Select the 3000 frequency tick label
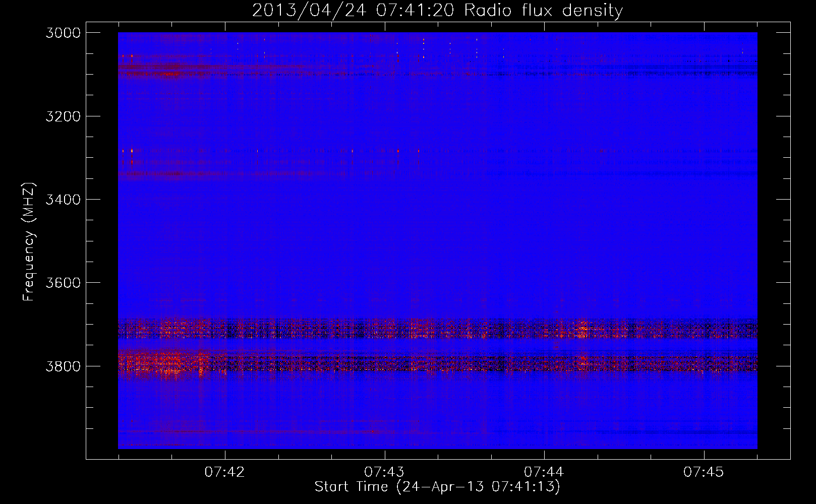Image resolution: width=816 pixels, height=504 pixels. pyautogui.click(x=63, y=33)
